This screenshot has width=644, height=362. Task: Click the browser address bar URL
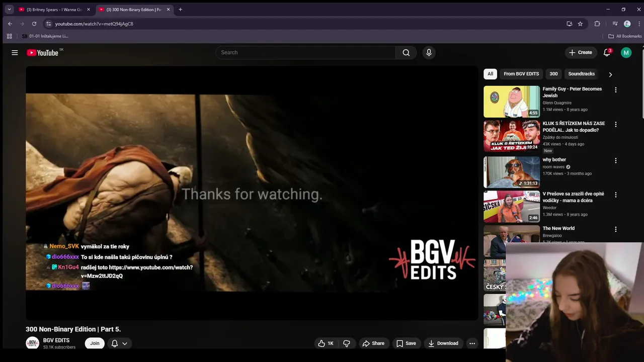pos(94,24)
